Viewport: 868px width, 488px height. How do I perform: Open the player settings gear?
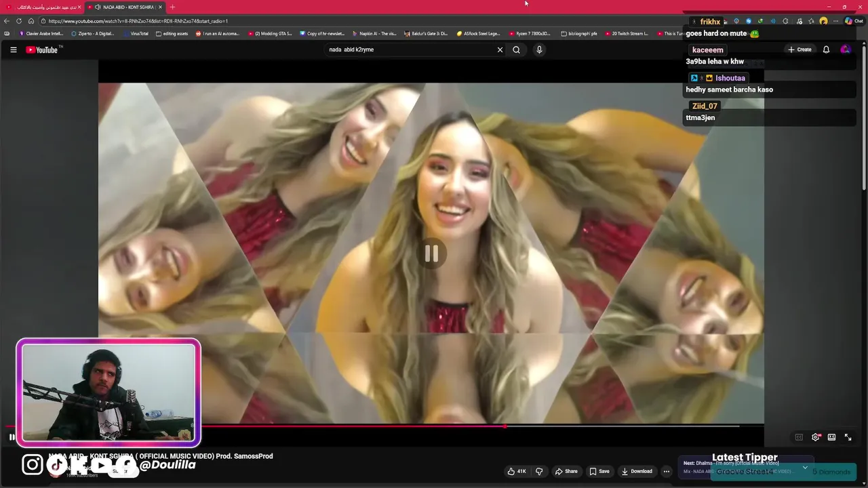816,437
